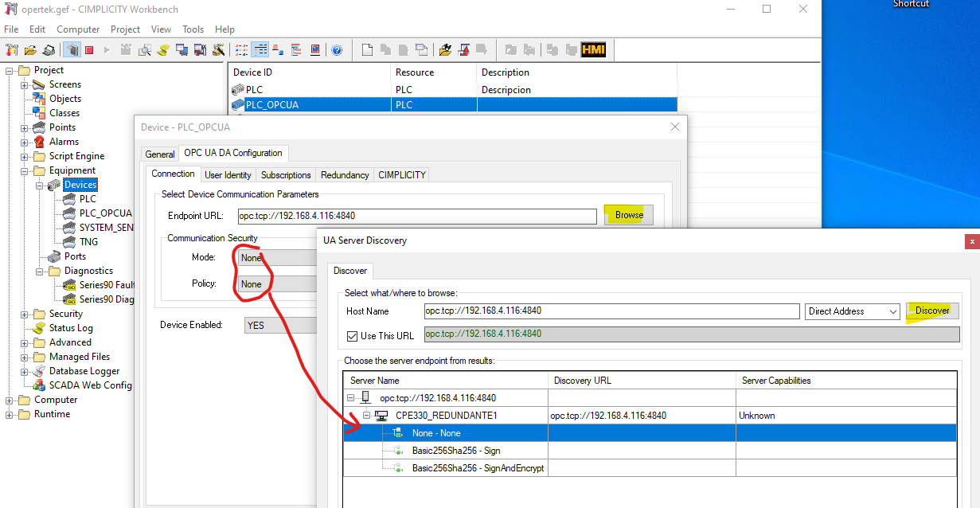This screenshot has height=508, width=980.
Task: Click the Resource column header
Action: [434, 72]
